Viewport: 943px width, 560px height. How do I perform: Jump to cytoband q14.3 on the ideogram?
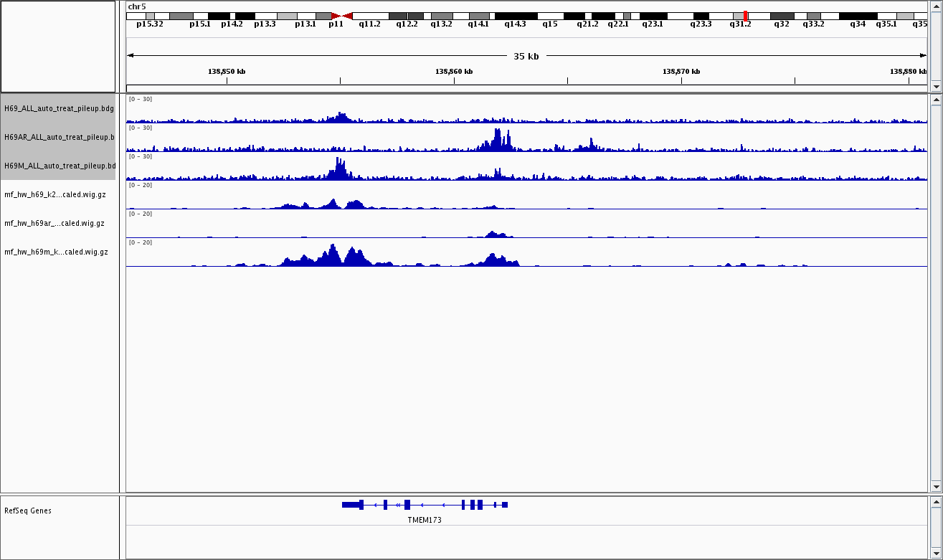tap(515, 16)
